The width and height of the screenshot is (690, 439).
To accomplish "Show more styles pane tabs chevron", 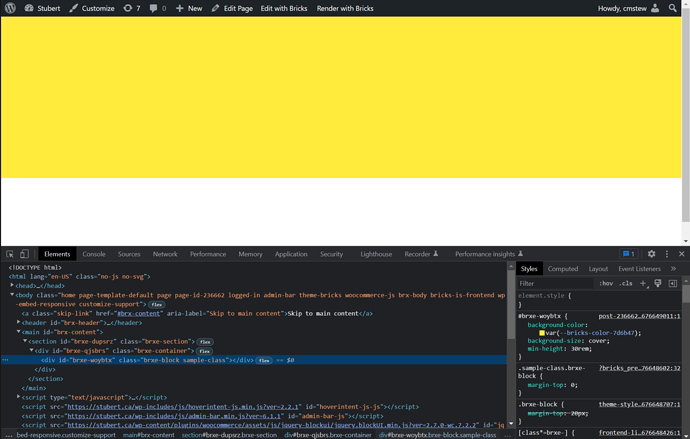I will coord(673,268).
